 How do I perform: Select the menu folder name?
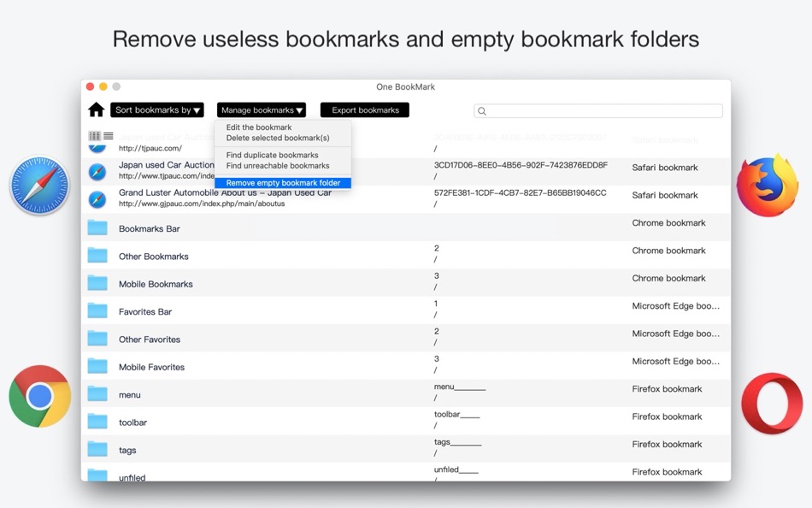129,395
